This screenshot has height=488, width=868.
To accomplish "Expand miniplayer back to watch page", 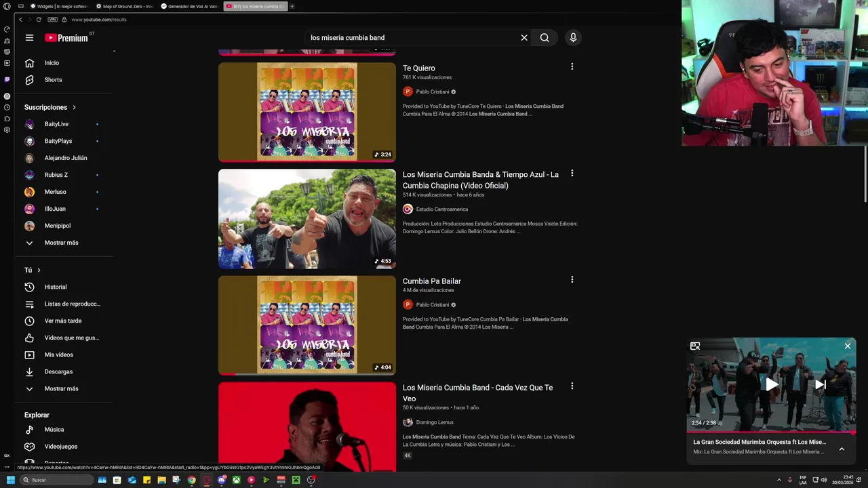I will (x=695, y=346).
